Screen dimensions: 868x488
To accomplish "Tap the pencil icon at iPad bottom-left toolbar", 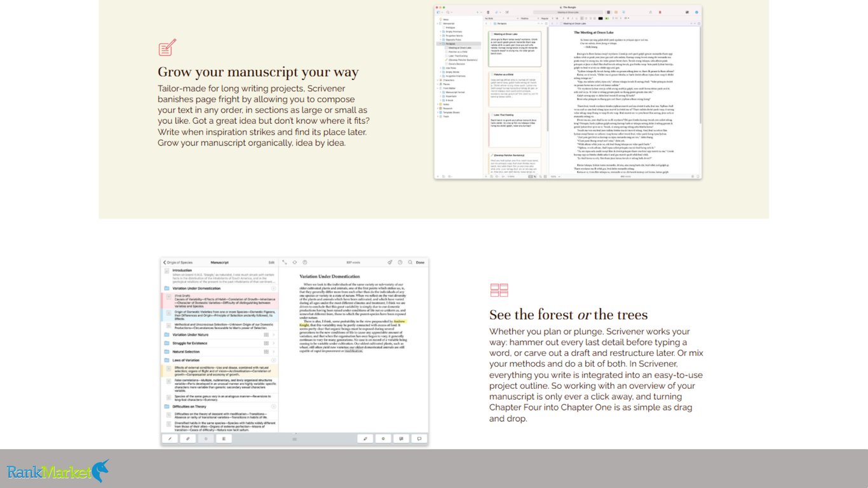I will click(170, 438).
